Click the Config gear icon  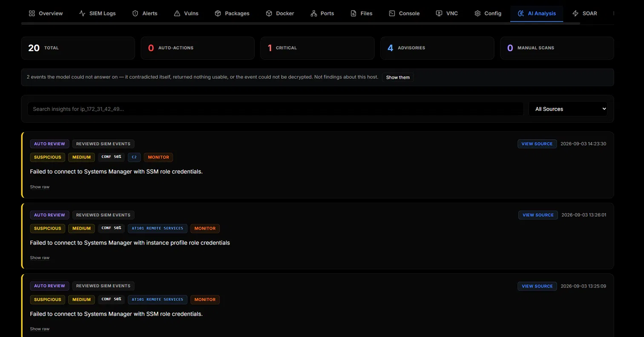[478, 13]
